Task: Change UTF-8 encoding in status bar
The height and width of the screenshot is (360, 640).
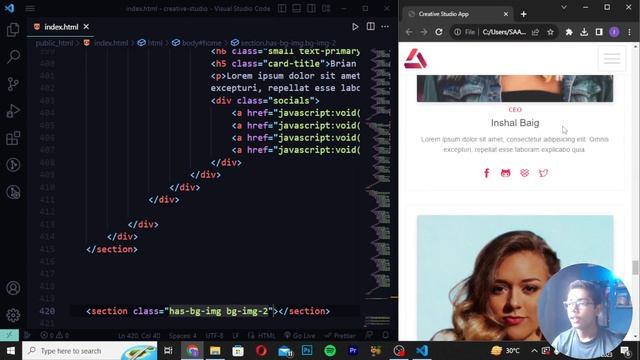Action: [x=215, y=336]
